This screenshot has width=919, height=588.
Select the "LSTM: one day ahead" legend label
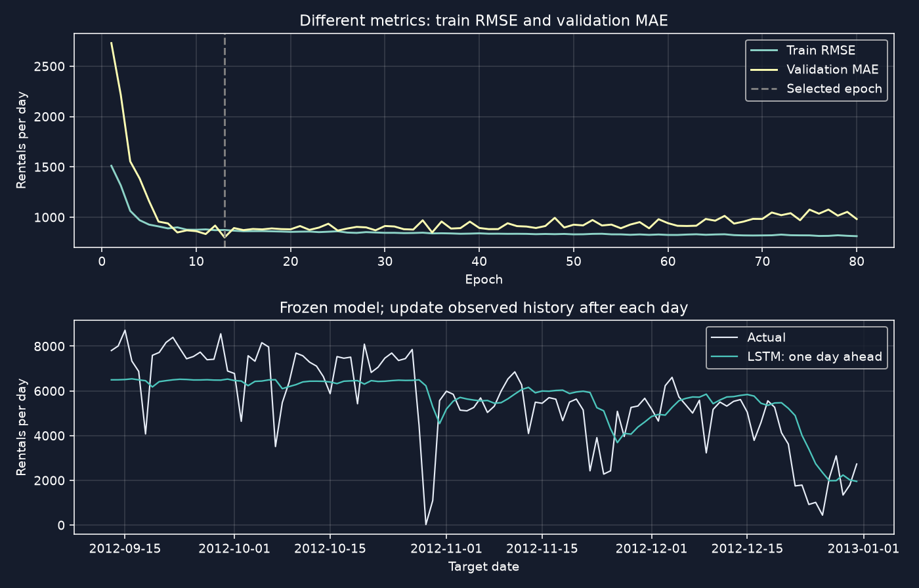(815, 357)
